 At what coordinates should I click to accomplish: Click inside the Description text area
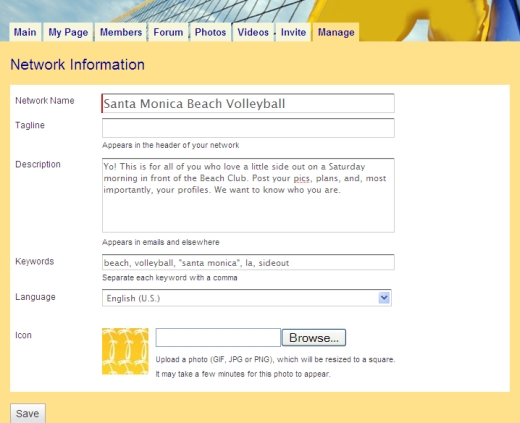248,195
